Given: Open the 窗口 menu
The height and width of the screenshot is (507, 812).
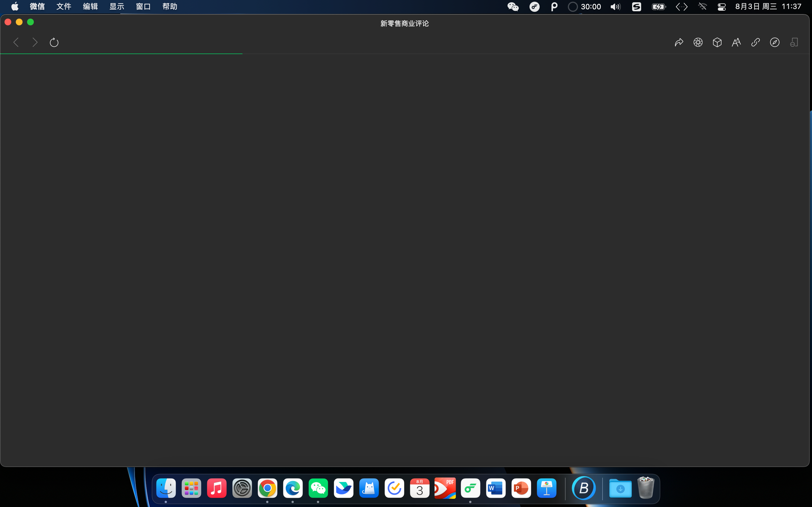Looking at the screenshot, I should pyautogui.click(x=143, y=7).
